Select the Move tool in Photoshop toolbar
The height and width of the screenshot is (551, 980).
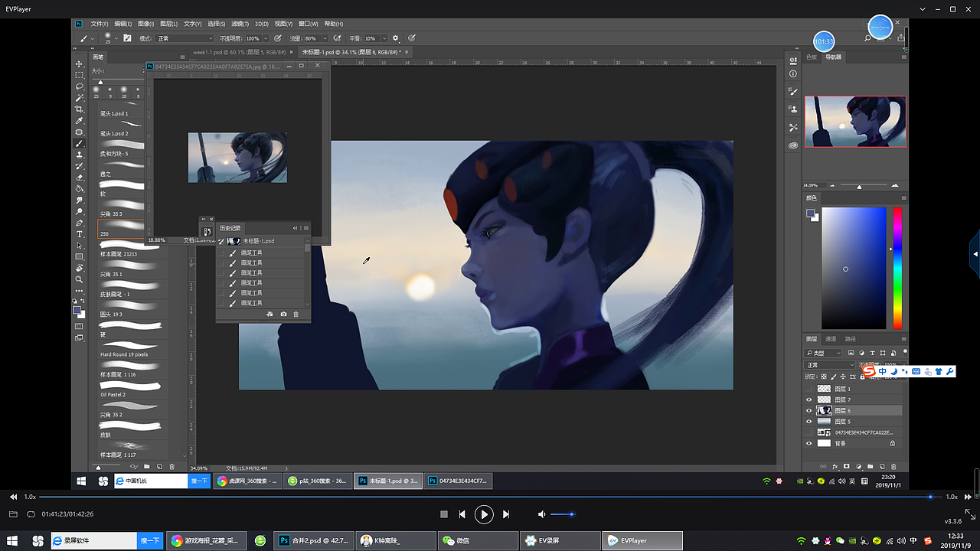[x=80, y=64]
